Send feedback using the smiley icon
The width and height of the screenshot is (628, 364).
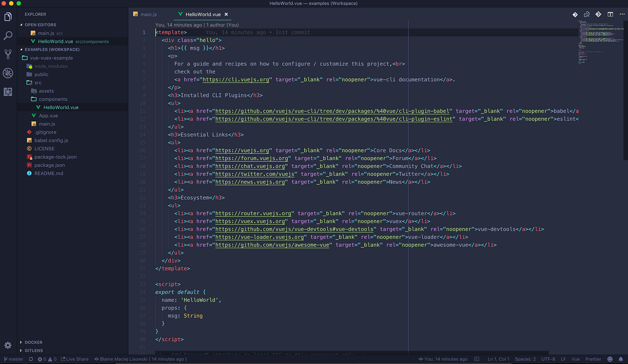tap(610, 359)
